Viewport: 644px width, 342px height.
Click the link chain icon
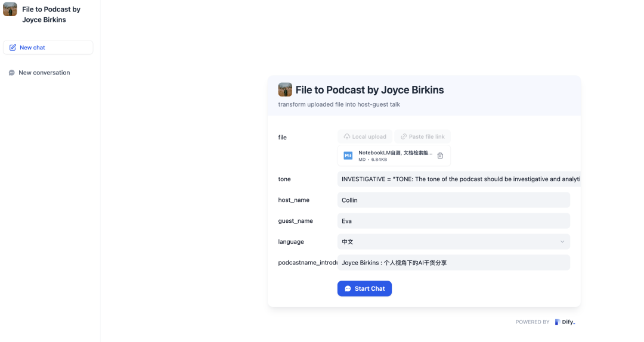click(404, 136)
